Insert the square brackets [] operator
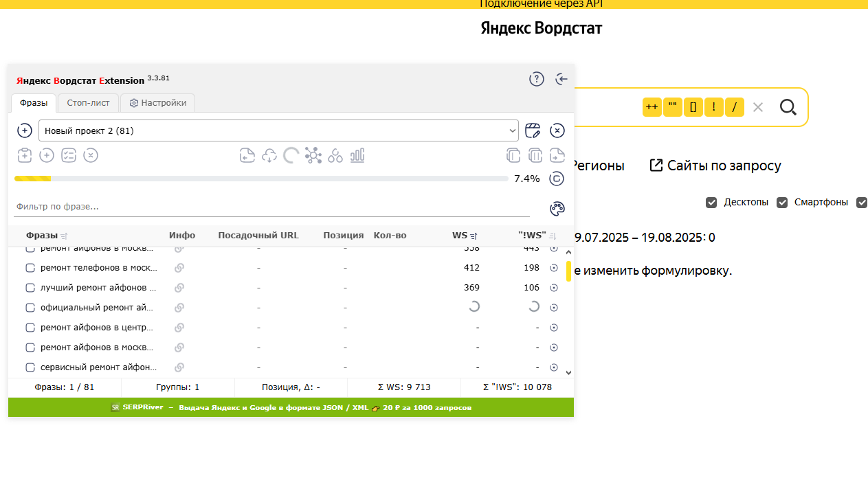The image size is (868, 489). pos(693,107)
